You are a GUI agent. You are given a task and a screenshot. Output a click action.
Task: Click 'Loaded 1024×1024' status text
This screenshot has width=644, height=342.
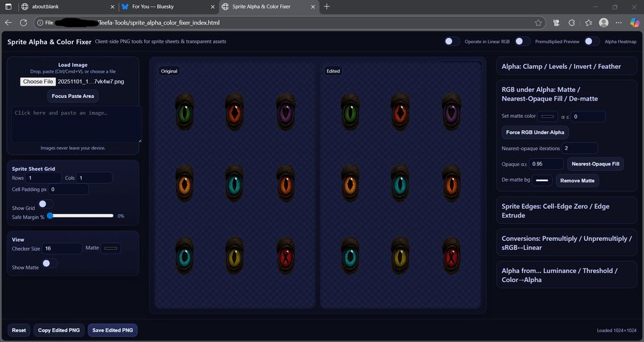[x=616, y=330]
